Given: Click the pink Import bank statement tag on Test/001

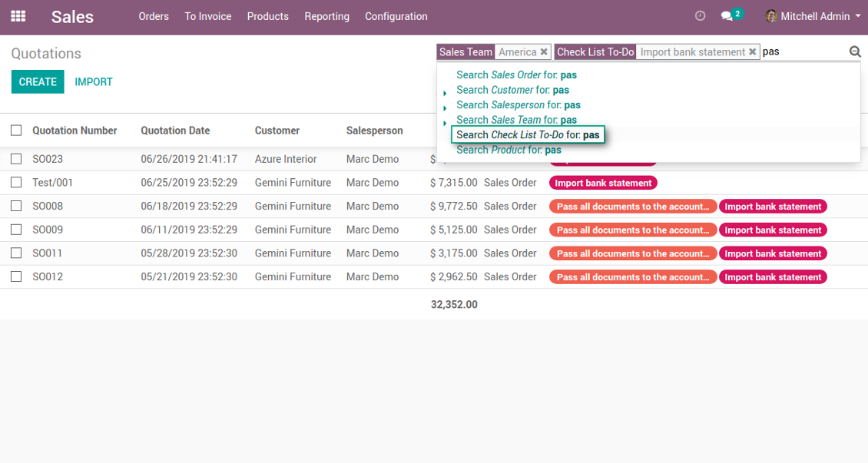Looking at the screenshot, I should 603,183.
